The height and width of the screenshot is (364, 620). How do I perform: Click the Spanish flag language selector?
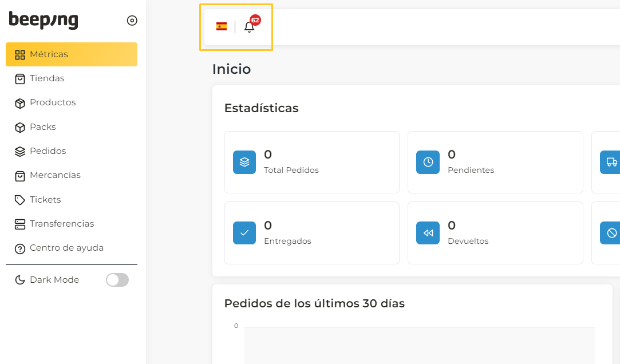coord(222,26)
